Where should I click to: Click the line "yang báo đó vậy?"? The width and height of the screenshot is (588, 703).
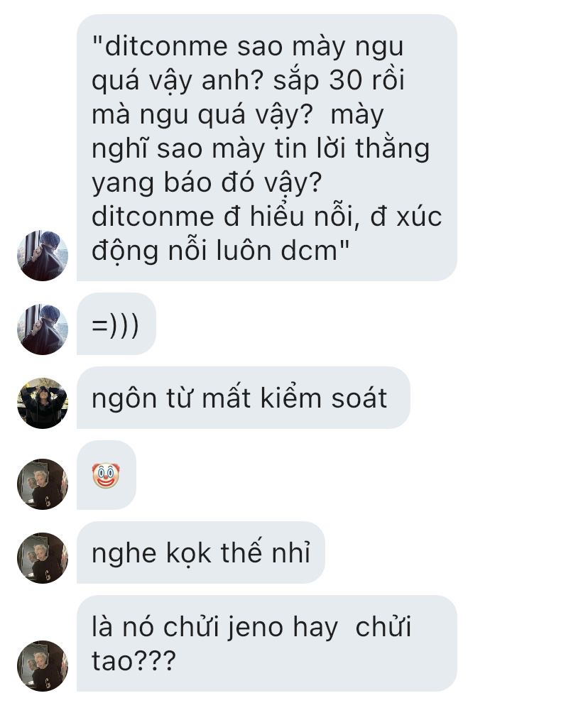207,183
